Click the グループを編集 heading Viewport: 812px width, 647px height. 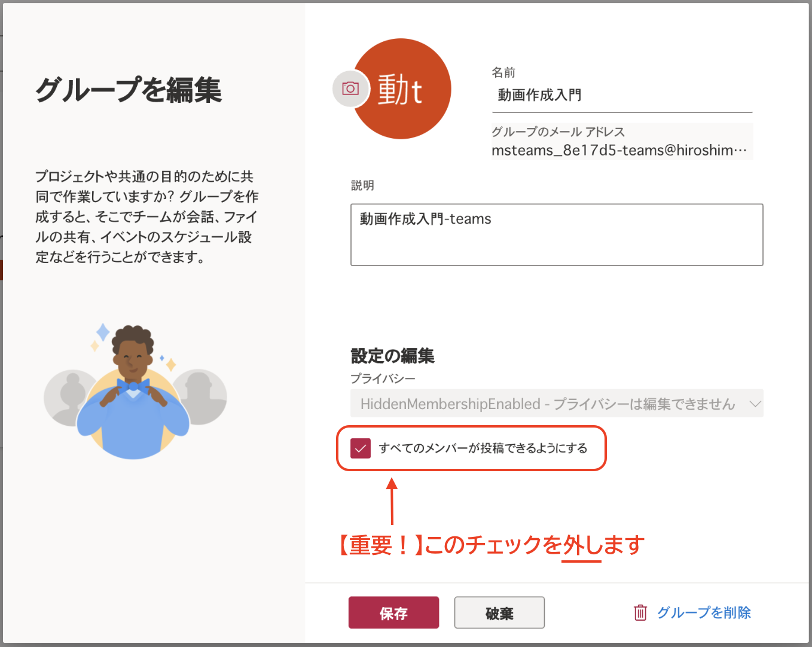[129, 90]
